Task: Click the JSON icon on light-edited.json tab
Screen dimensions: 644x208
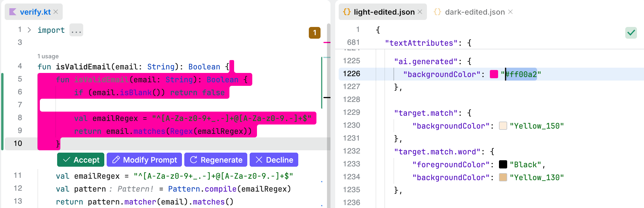Action: click(347, 12)
